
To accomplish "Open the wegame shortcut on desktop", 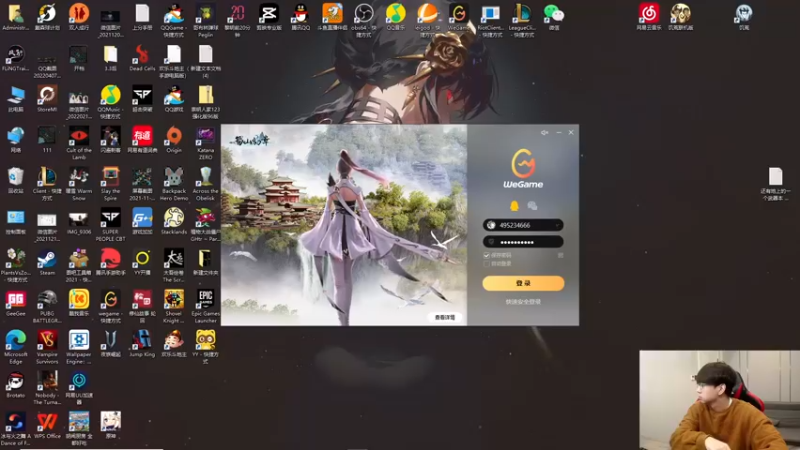I will pos(110,306).
